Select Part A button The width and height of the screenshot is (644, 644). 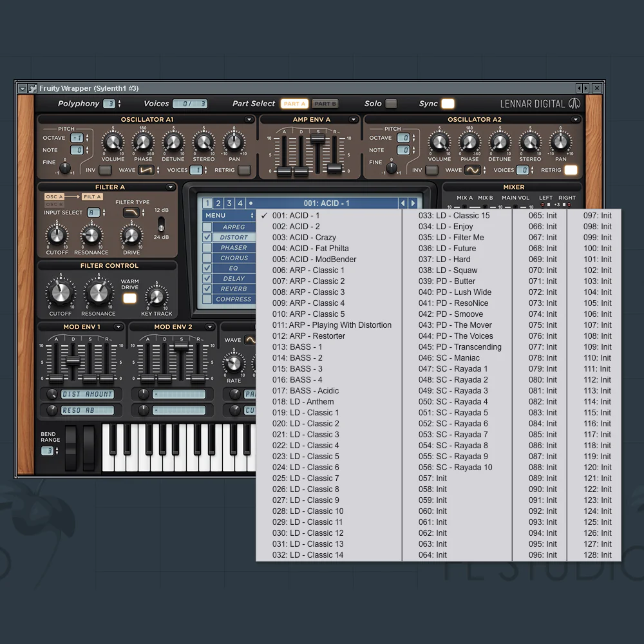click(x=294, y=104)
